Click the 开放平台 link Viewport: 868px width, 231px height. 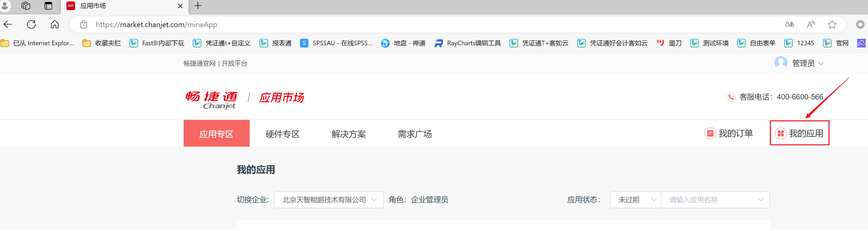click(234, 63)
